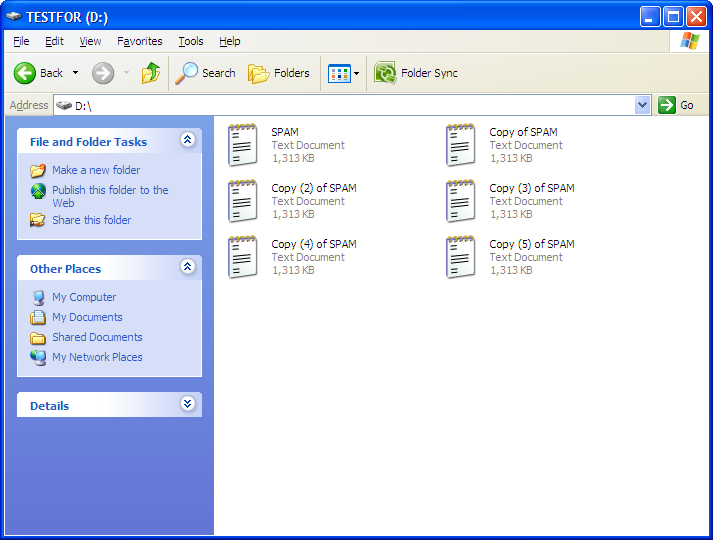This screenshot has height=540, width=713.
Task: Click the Views icon button
Action: coord(339,73)
